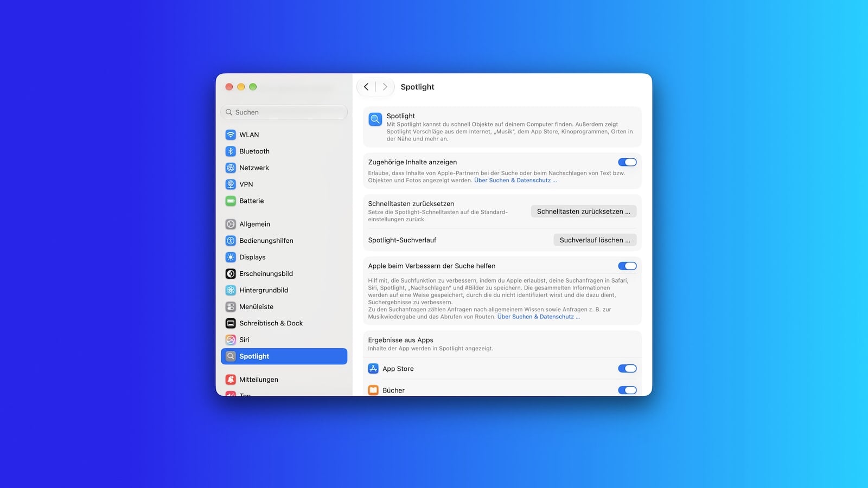The image size is (868, 488).
Task: Click into the Suchen search field
Action: 284,112
